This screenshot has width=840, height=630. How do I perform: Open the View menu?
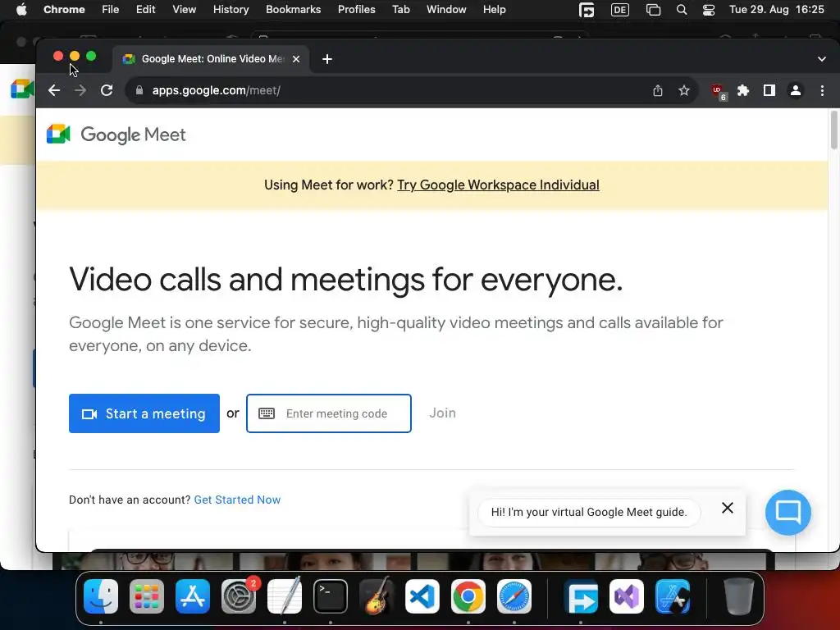185,10
